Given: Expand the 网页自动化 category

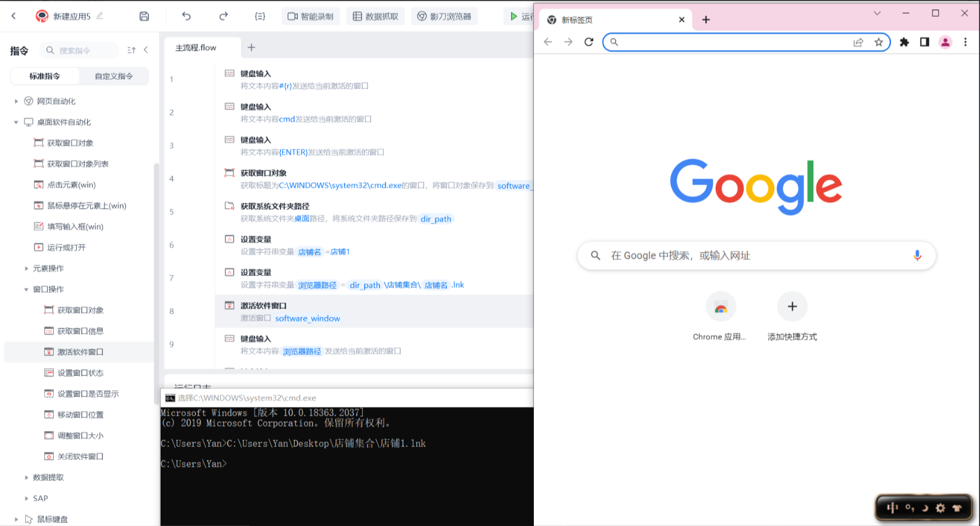Looking at the screenshot, I should tap(16, 101).
